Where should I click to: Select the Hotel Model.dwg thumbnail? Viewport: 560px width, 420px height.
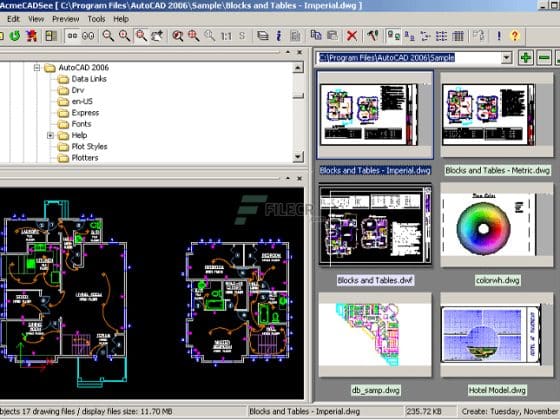tap(497, 335)
